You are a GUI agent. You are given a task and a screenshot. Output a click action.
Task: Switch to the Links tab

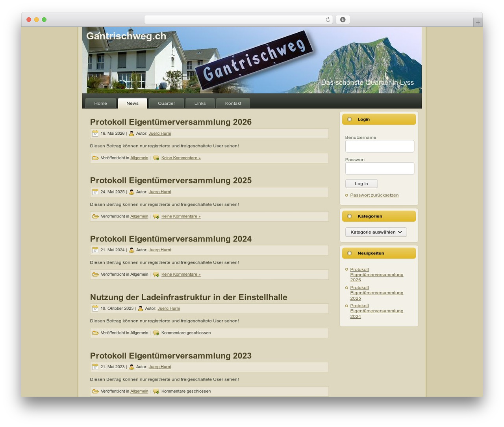point(200,103)
